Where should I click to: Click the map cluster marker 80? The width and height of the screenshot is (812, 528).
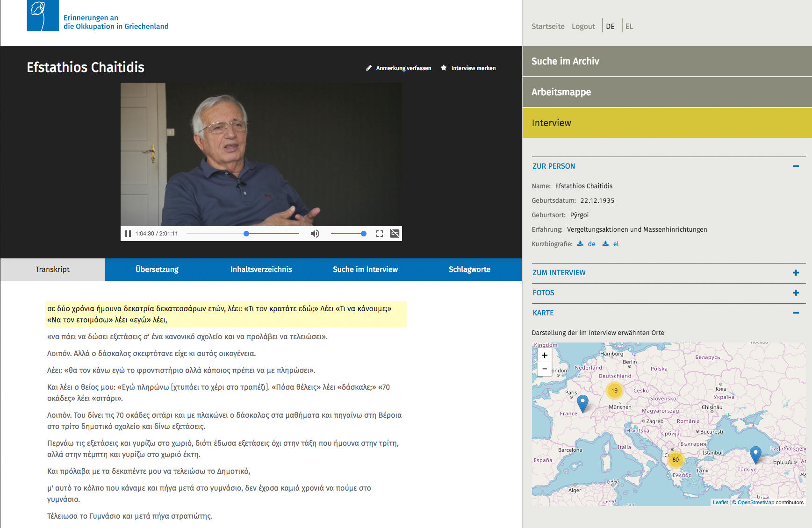[675, 460]
